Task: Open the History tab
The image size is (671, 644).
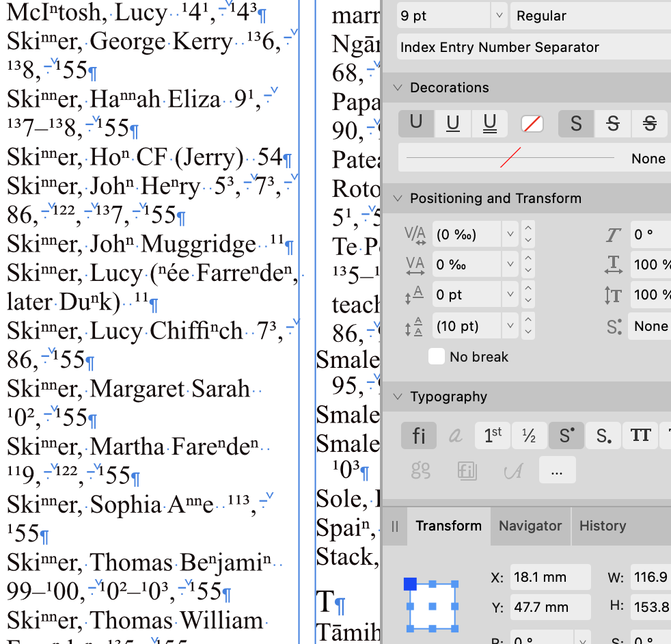Action: pos(602,526)
